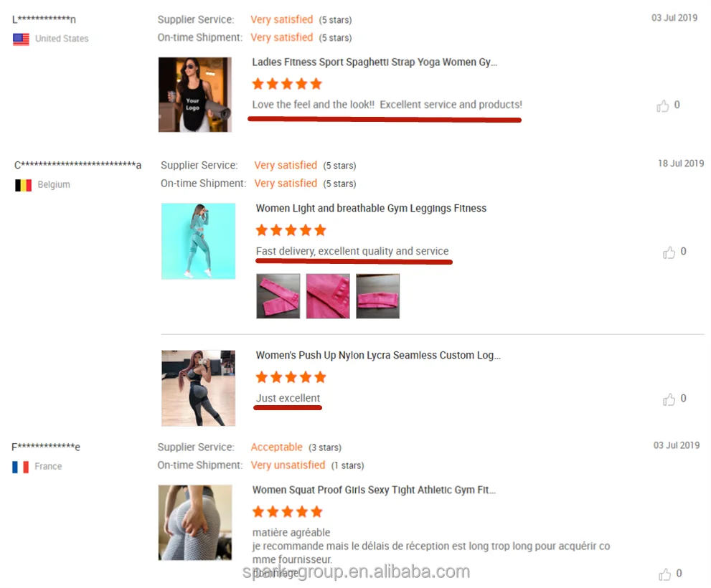
Task: Click the Belgium flag icon
Action: tap(23, 185)
